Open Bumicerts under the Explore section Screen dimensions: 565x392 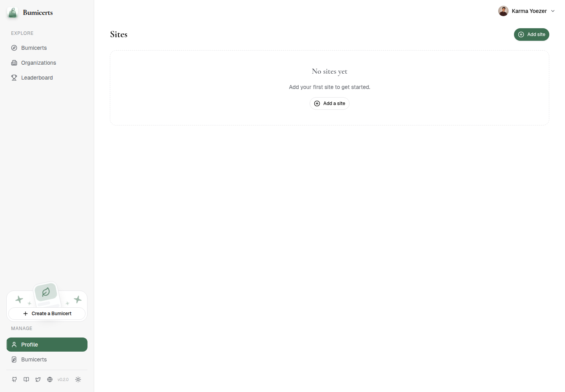47,48
